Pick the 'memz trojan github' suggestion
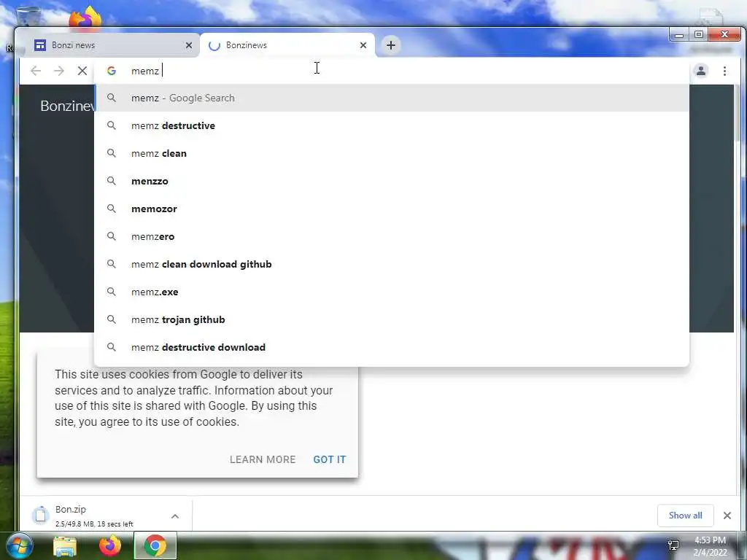The width and height of the screenshot is (747, 560). (x=392, y=319)
